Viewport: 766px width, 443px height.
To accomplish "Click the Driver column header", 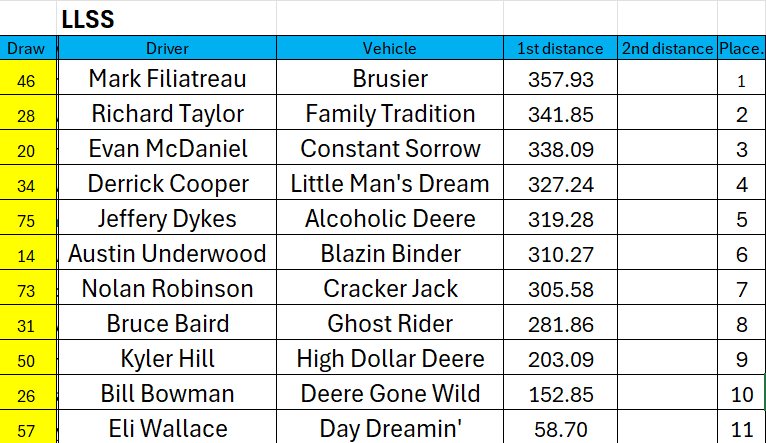I will (166, 48).
